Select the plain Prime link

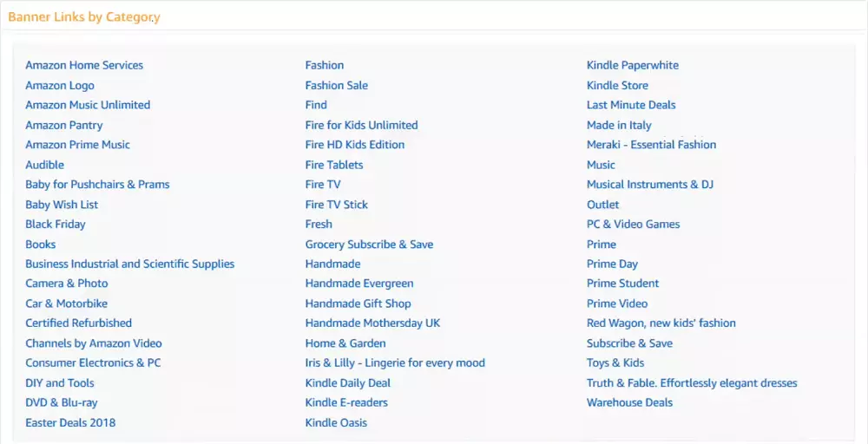tap(602, 244)
